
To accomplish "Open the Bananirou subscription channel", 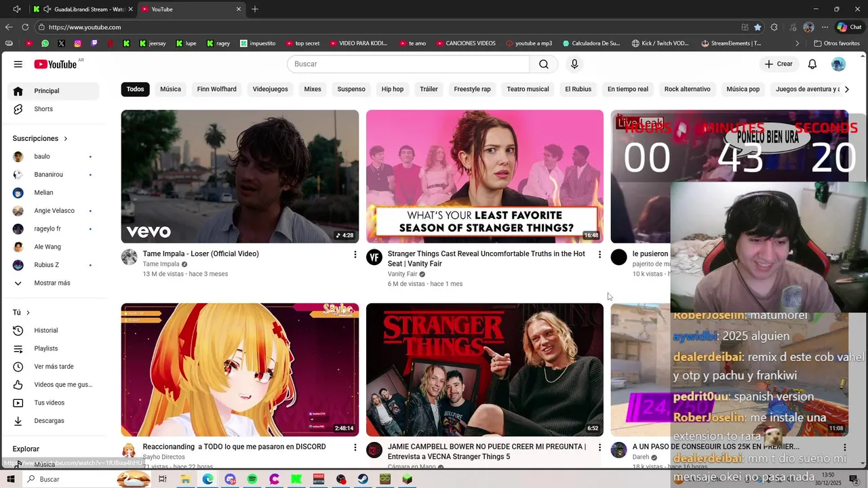I will (x=54, y=174).
